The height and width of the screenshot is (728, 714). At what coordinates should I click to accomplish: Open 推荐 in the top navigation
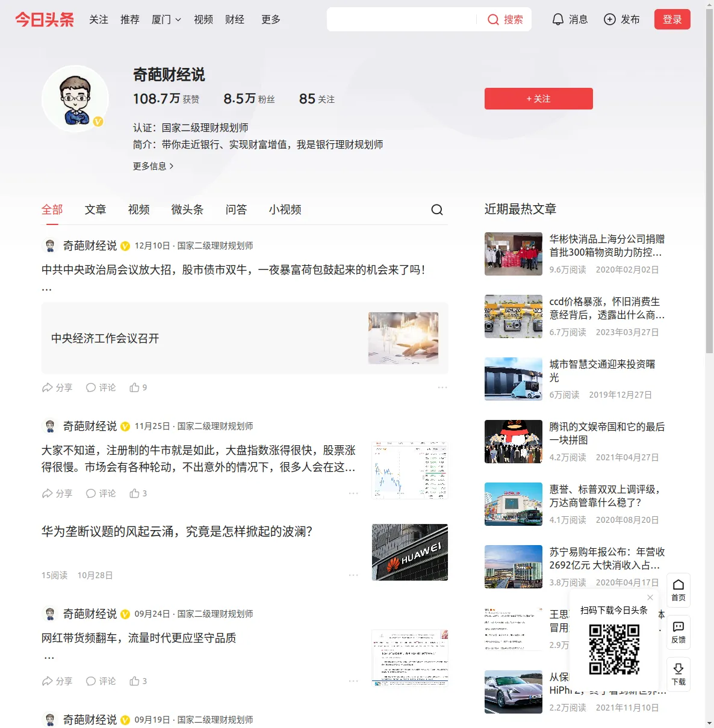130,19
